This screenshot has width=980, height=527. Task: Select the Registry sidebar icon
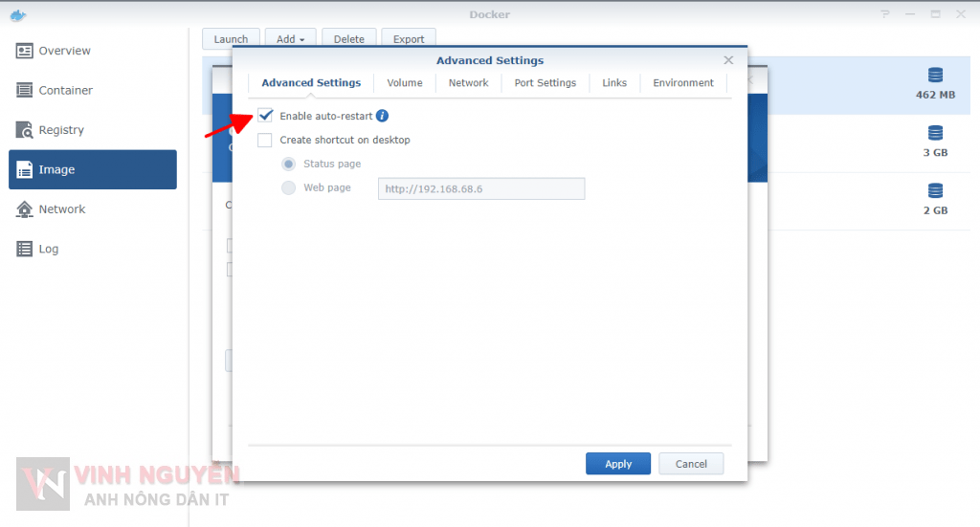coord(24,130)
